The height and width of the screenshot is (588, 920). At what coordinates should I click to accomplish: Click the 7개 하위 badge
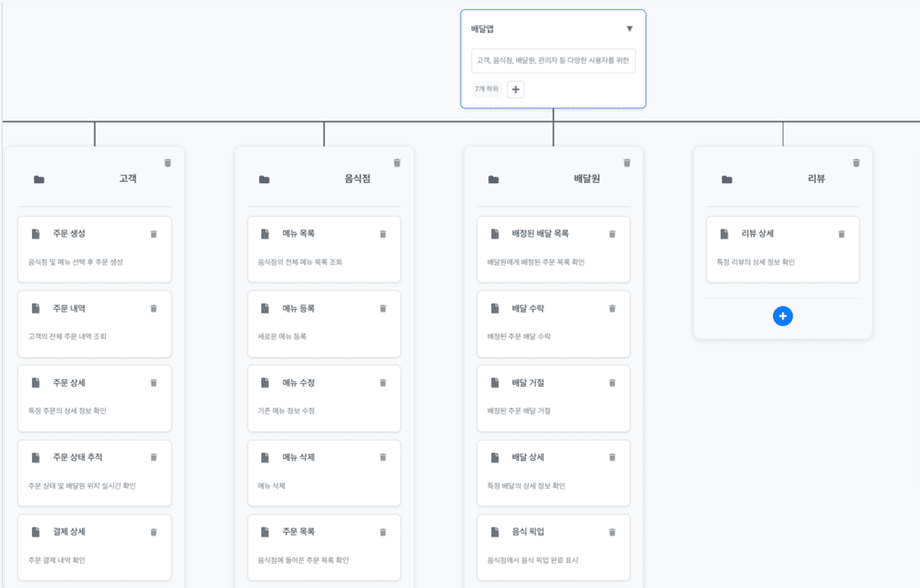[486, 90]
